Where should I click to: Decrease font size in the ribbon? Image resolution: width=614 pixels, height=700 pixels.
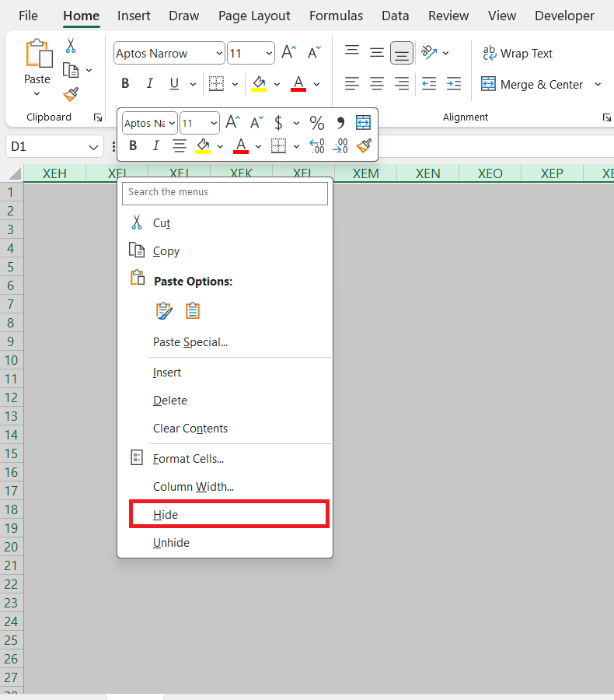coord(314,53)
